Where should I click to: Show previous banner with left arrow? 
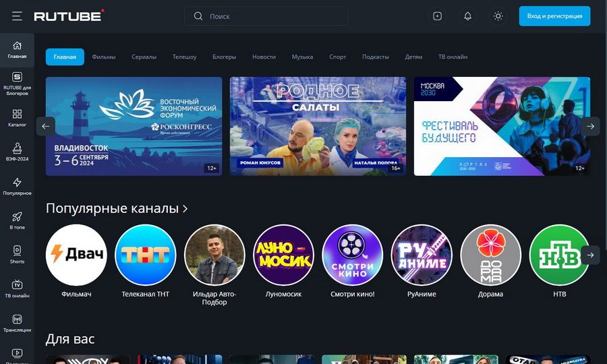coord(46,126)
